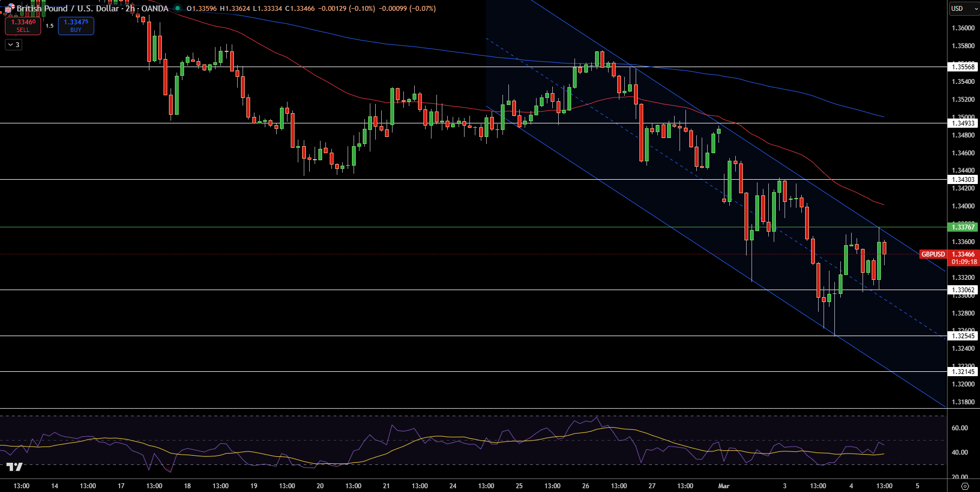Click the green 1.33767 price label
Image resolution: width=980 pixels, height=492 pixels.
(x=963, y=227)
